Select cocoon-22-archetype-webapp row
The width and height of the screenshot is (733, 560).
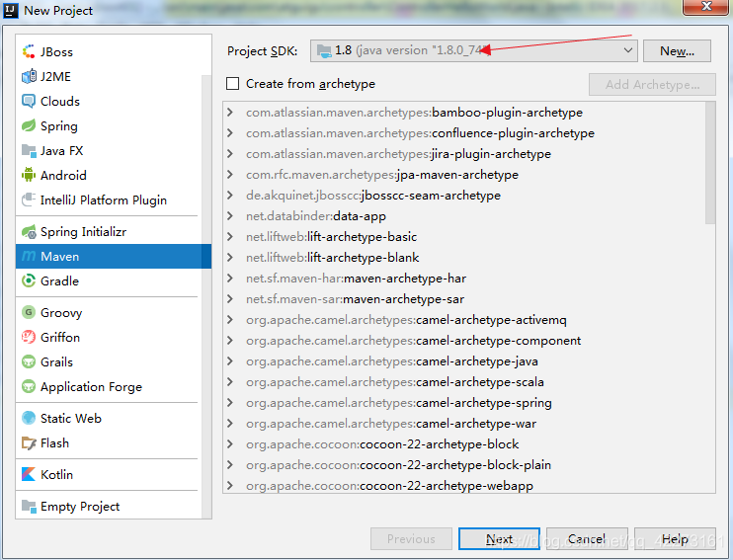coord(464,485)
